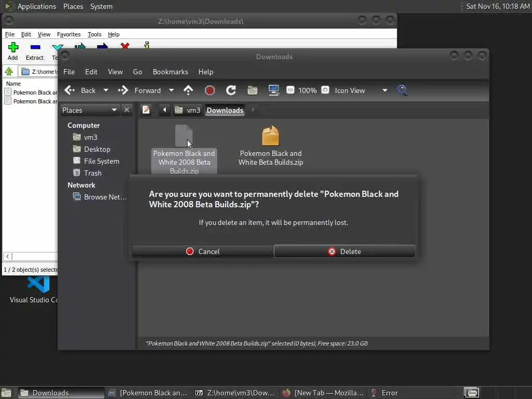The height and width of the screenshot is (399, 532).
Task: Open the File menu in 7-Zip window
Action: click(x=9, y=34)
